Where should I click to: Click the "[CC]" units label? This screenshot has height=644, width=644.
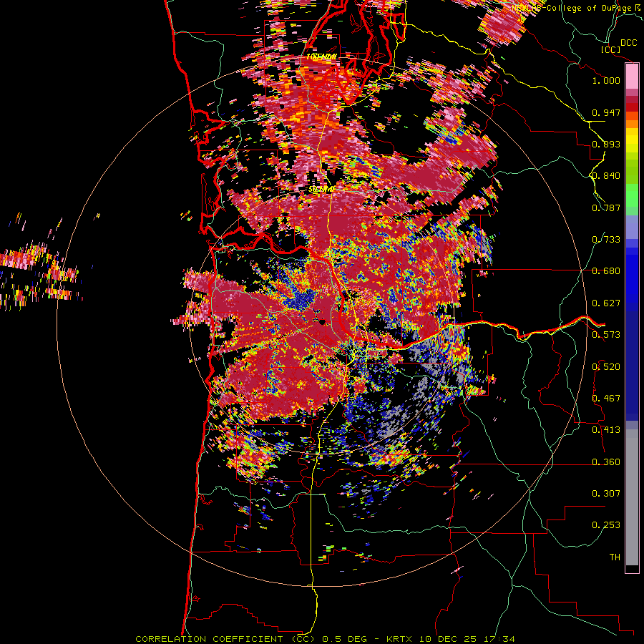coord(611,49)
